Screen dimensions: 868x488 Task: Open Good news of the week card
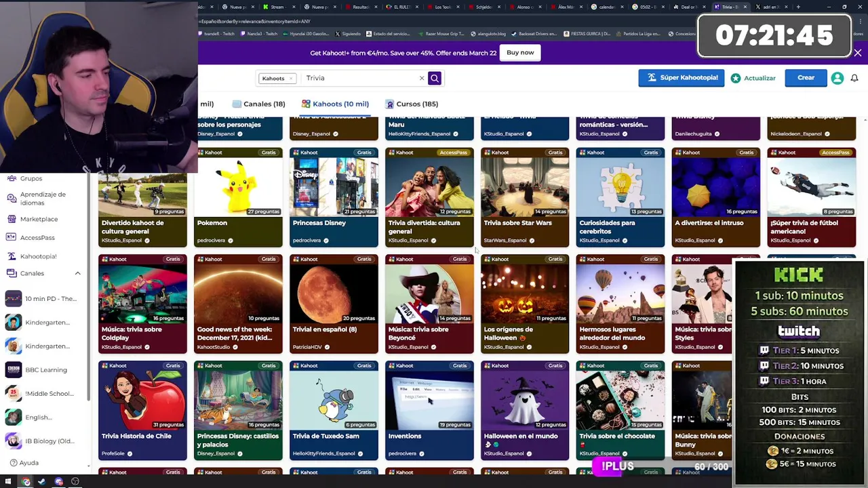click(x=238, y=304)
